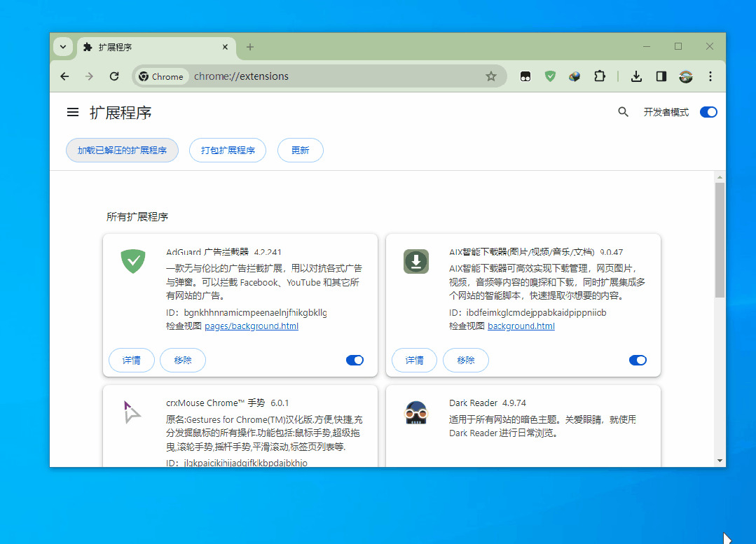Toggle the side panel
The image size is (756, 544).
point(661,76)
